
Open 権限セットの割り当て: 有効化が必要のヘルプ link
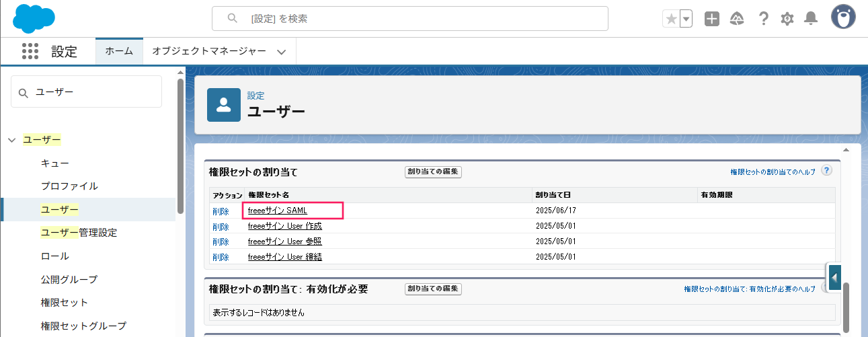[750, 289]
